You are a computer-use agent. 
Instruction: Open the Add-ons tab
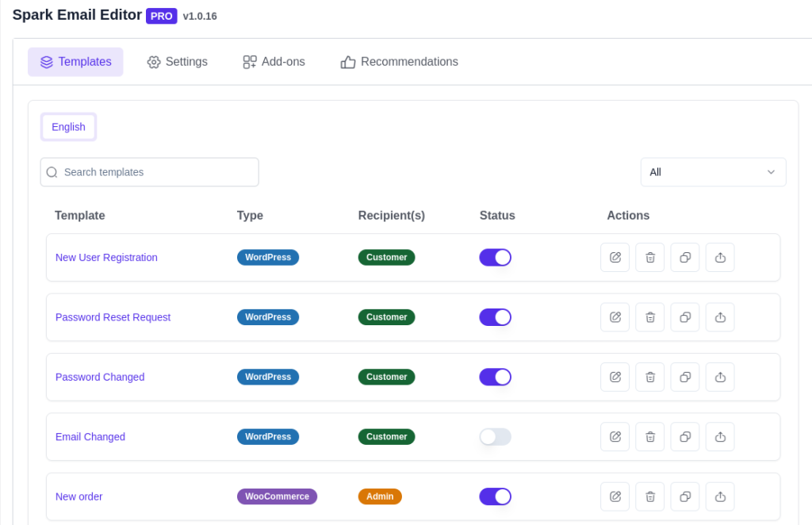274,62
